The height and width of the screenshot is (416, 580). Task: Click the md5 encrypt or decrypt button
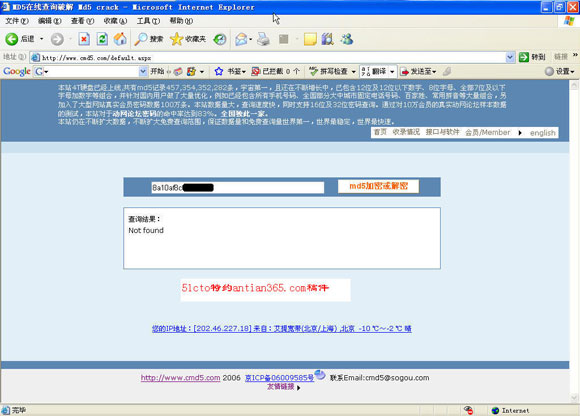(378, 186)
